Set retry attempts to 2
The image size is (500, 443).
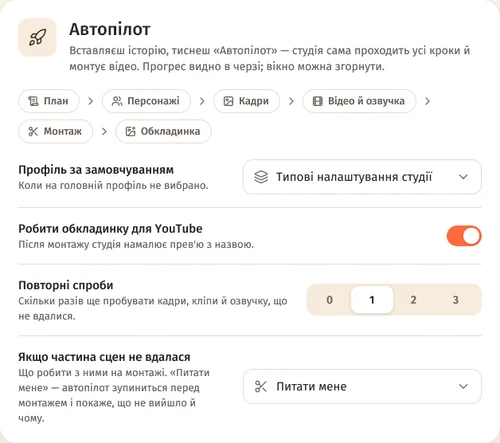coord(413,300)
